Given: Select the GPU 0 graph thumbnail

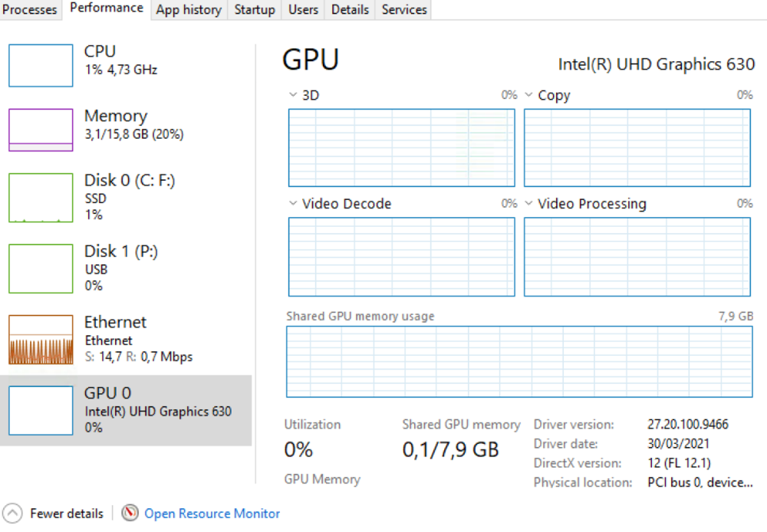Looking at the screenshot, I should (41, 410).
